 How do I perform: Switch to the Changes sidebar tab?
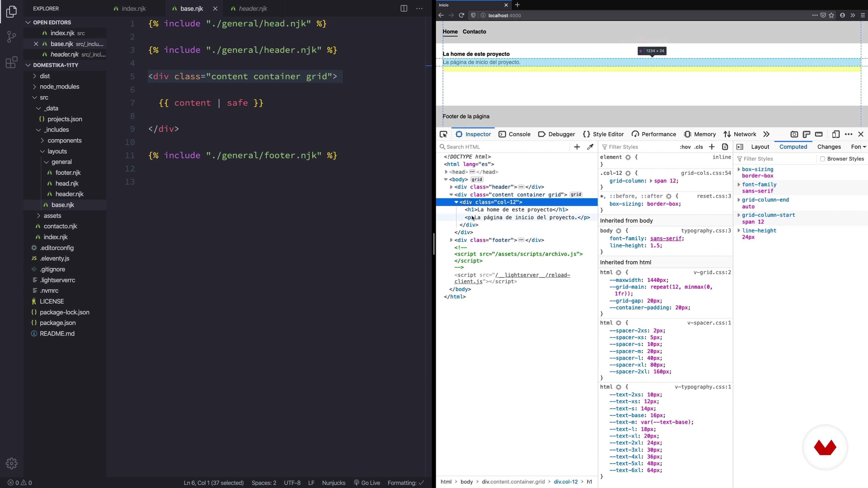pyautogui.click(x=829, y=147)
